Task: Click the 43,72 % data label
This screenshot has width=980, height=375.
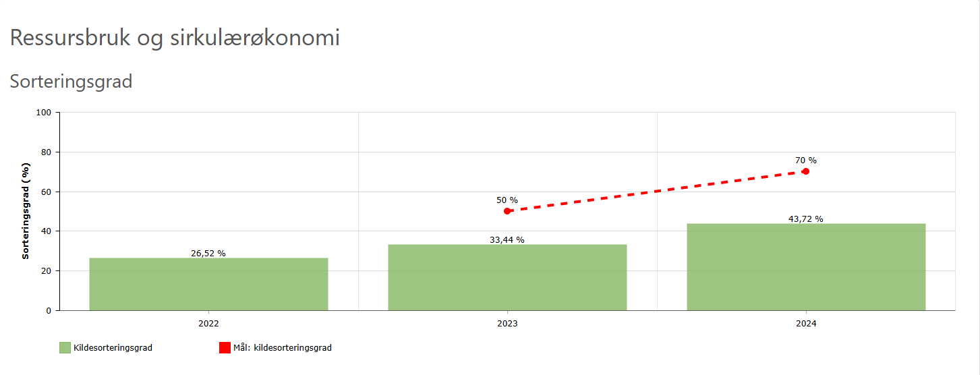Action: (806, 219)
